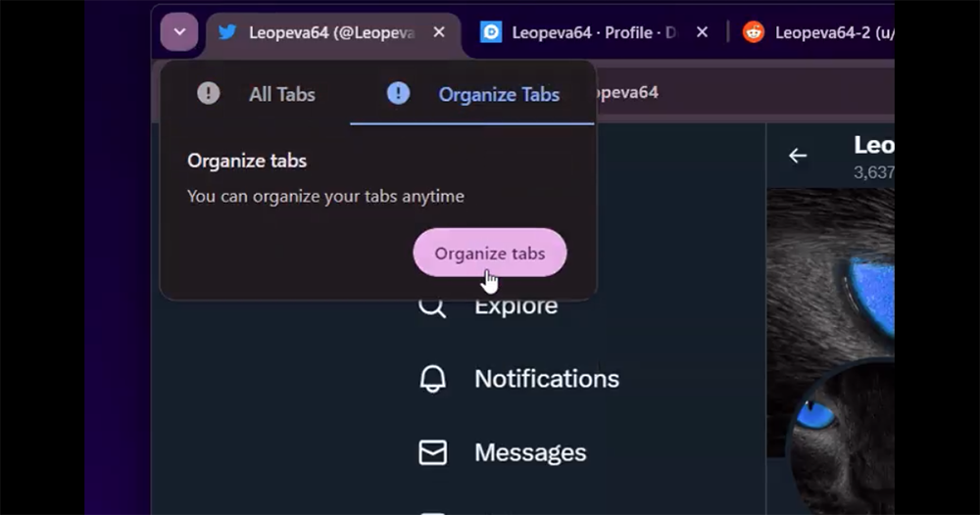Screen dimensions: 980x515
Task: Click the blue Organize Tabs alert icon
Action: pyautogui.click(x=398, y=94)
